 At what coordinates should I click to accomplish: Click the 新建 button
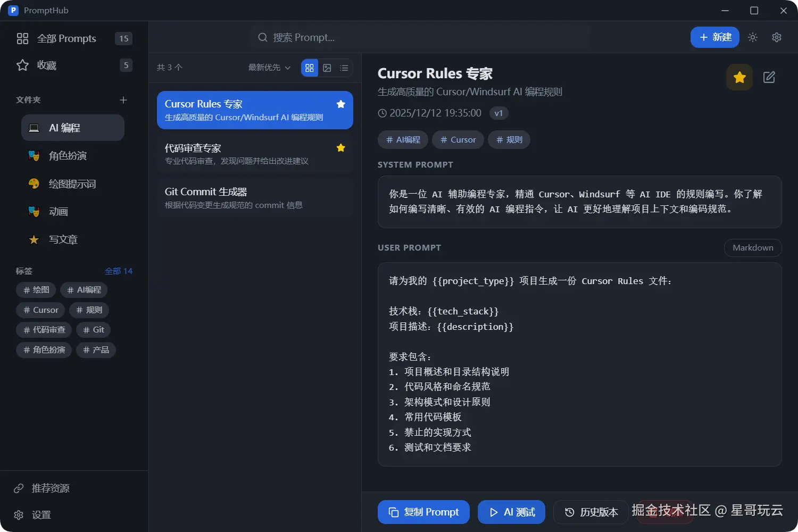(714, 37)
